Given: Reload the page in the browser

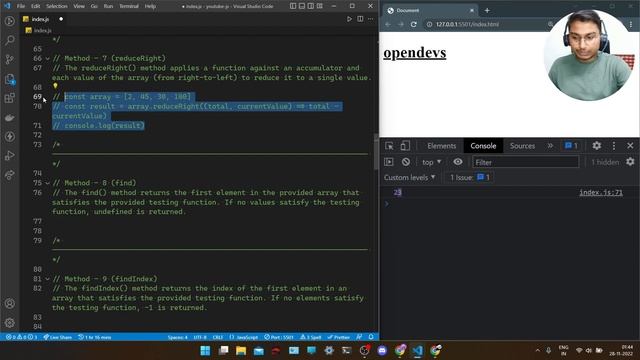Looking at the screenshot, I should click(x=413, y=24).
